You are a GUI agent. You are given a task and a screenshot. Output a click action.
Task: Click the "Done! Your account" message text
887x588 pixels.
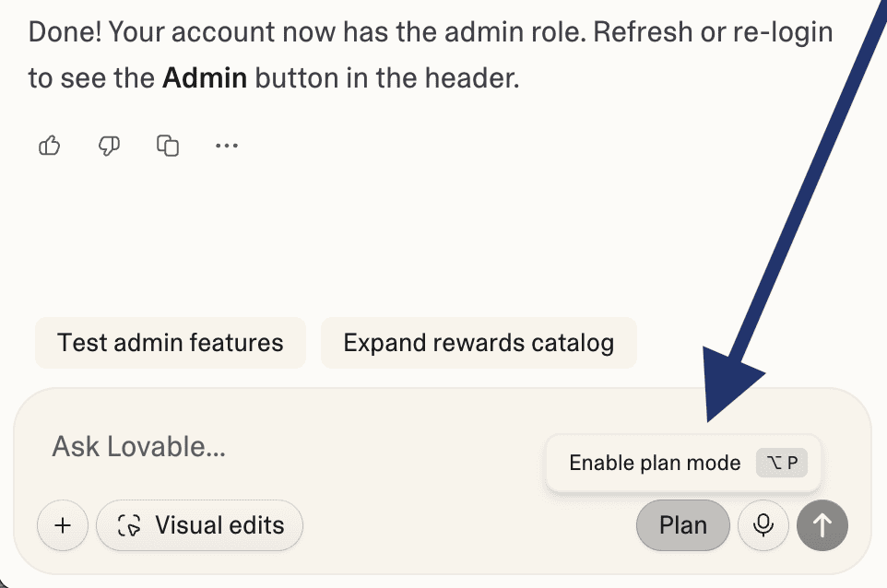coord(184,32)
